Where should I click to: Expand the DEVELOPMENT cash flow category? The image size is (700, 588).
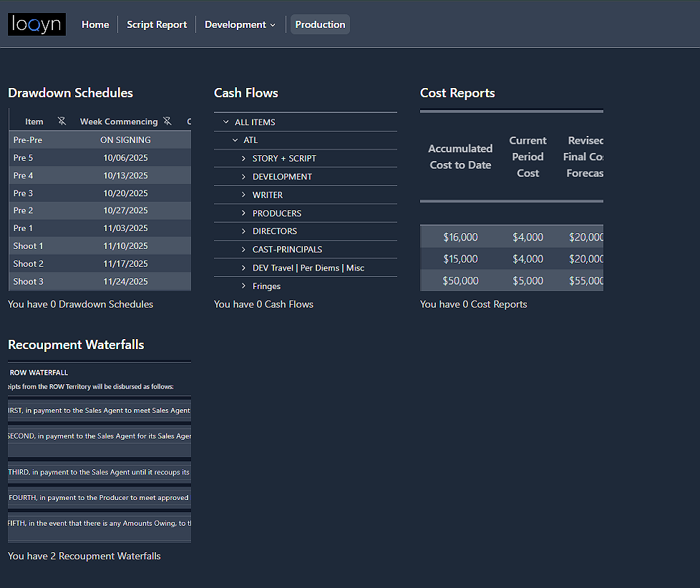tap(243, 176)
